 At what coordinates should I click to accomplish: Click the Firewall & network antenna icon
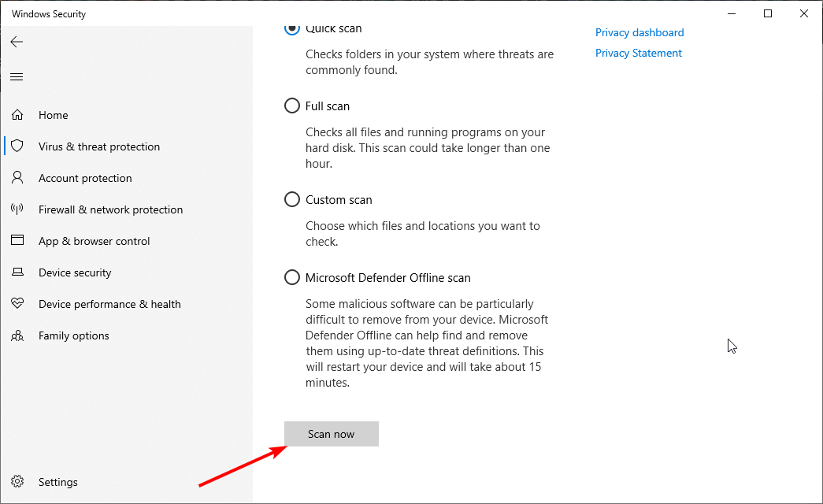[17, 209]
